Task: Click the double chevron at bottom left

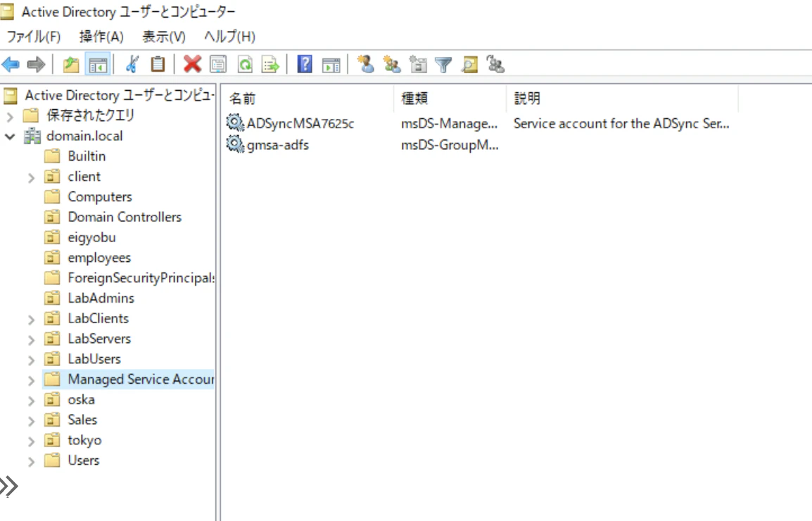Action: pos(9,487)
